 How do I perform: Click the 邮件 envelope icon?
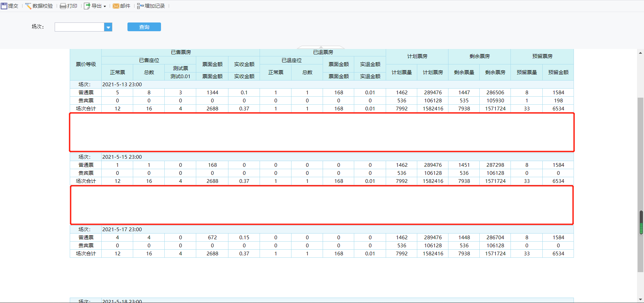tap(116, 6)
